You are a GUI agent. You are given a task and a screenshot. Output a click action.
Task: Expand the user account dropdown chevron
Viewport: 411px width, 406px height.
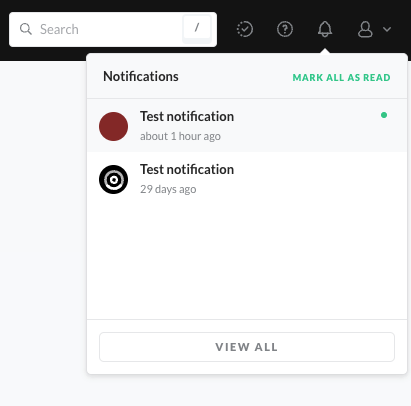click(x=387, y=29)
